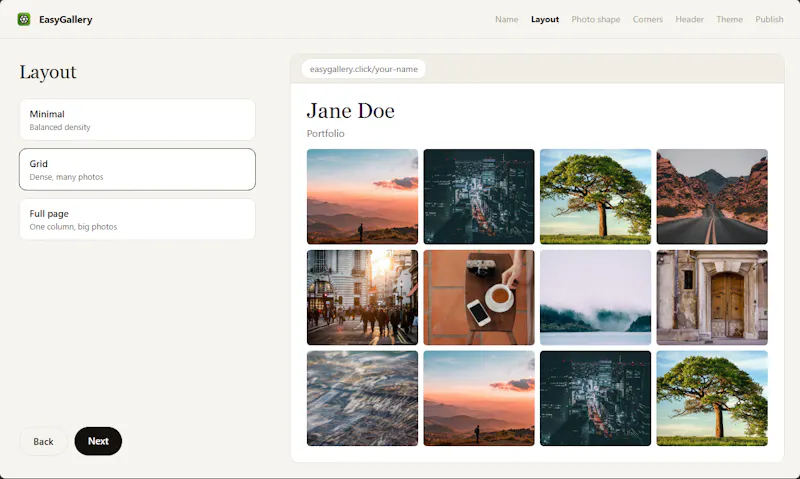Click the Back button
This screenshot has height=479, width=800.
(43, 441)
